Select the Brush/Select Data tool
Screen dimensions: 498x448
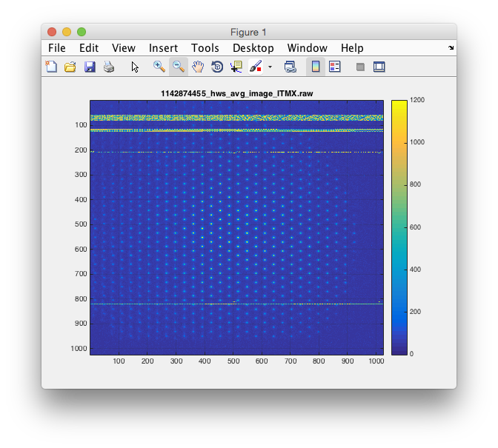[256, 67]
